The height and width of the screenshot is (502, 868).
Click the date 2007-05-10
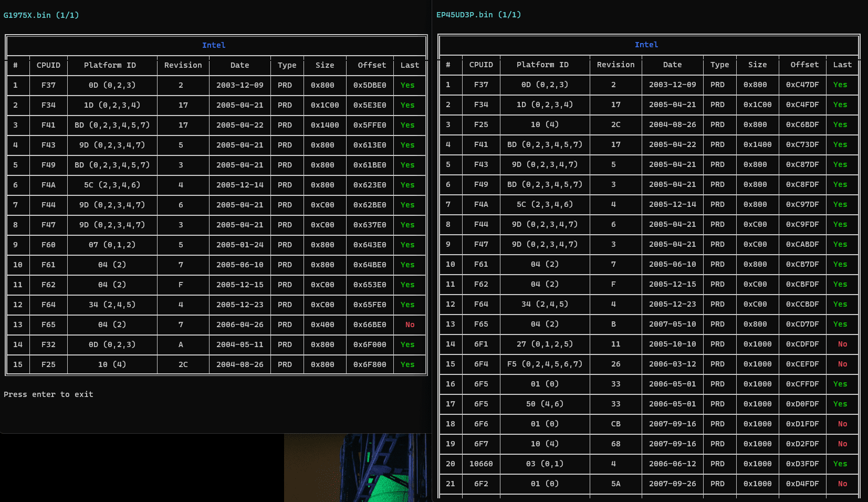click(673, 324)
